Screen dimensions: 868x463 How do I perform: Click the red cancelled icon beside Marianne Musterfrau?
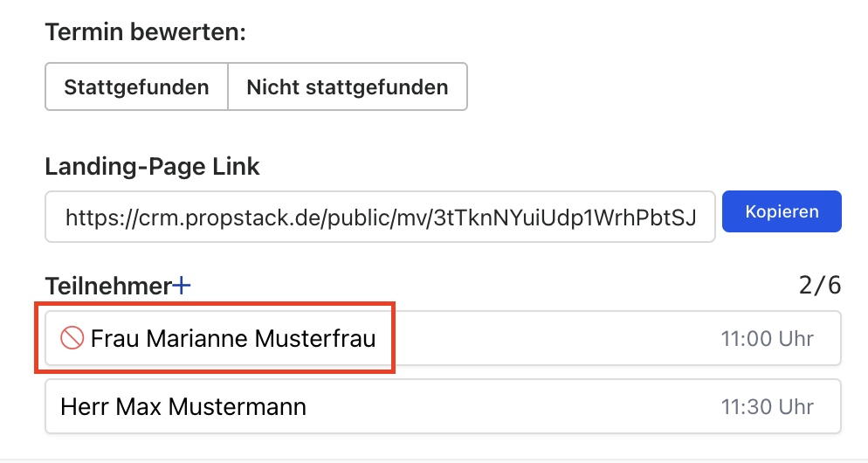[72, 338]
